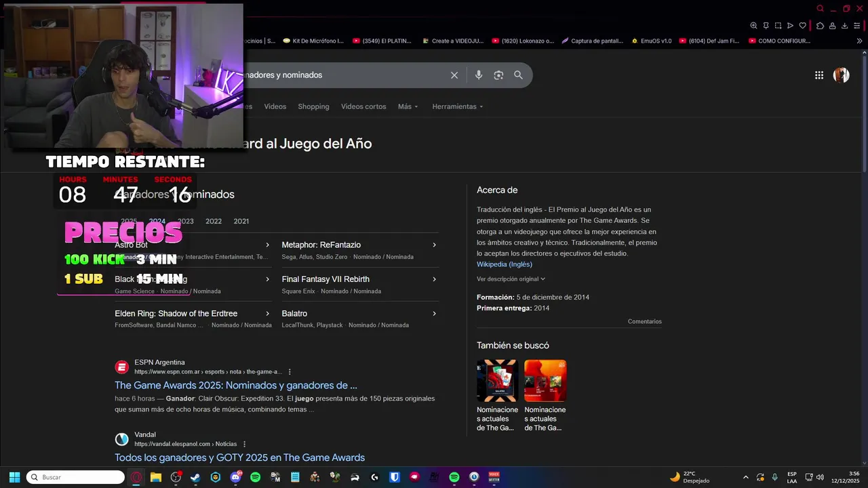Open the second red Nominaciones actuales thumbnail
Viewport: 868px width, 488px height.
tap(545, 381)
